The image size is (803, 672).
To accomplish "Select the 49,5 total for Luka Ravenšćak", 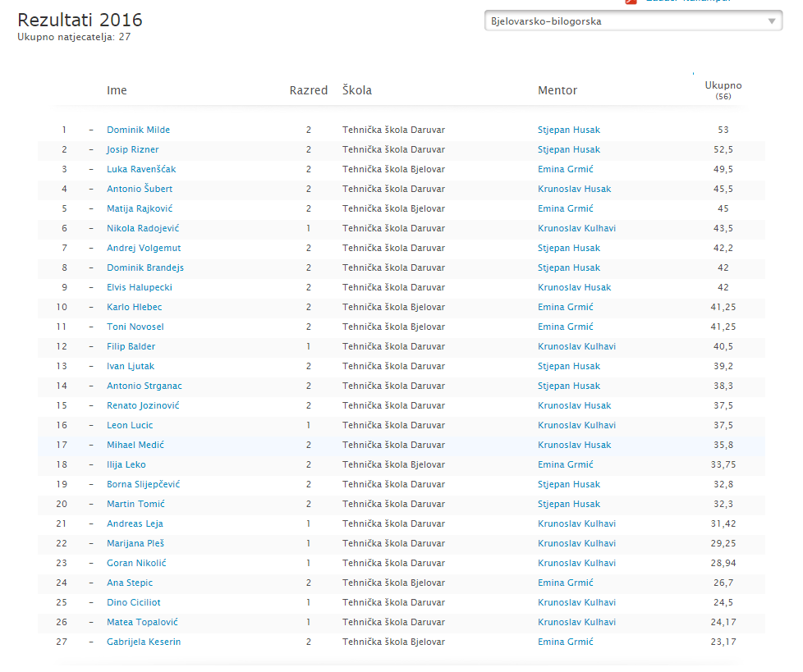I will [723, 169].
